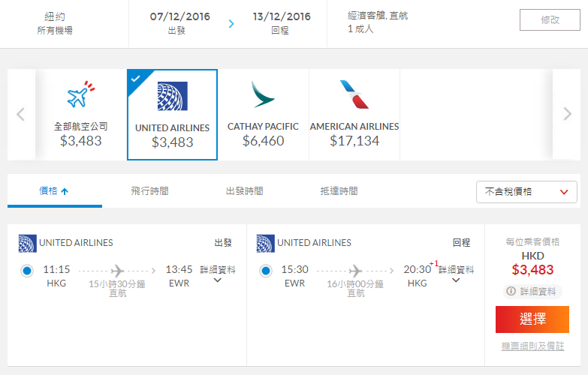Open the 機票細則及備註 link
The height and width of the screenshot is (375, 588).
(x=532, y=346)
